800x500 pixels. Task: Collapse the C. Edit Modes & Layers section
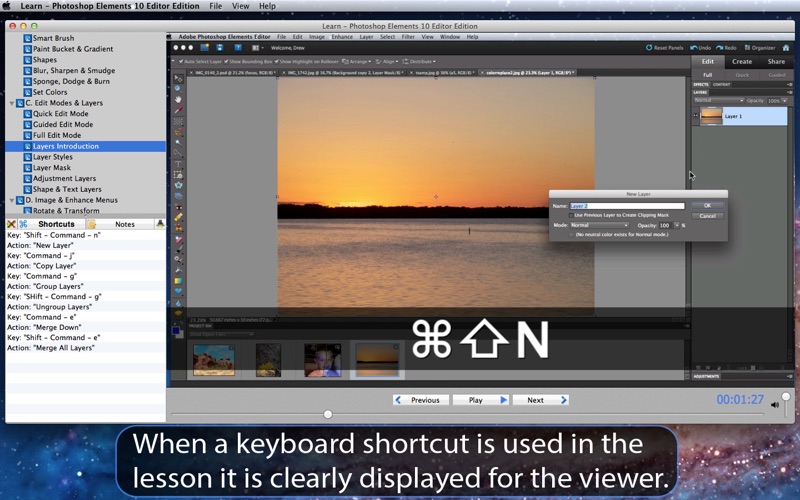tap(12, 103)
